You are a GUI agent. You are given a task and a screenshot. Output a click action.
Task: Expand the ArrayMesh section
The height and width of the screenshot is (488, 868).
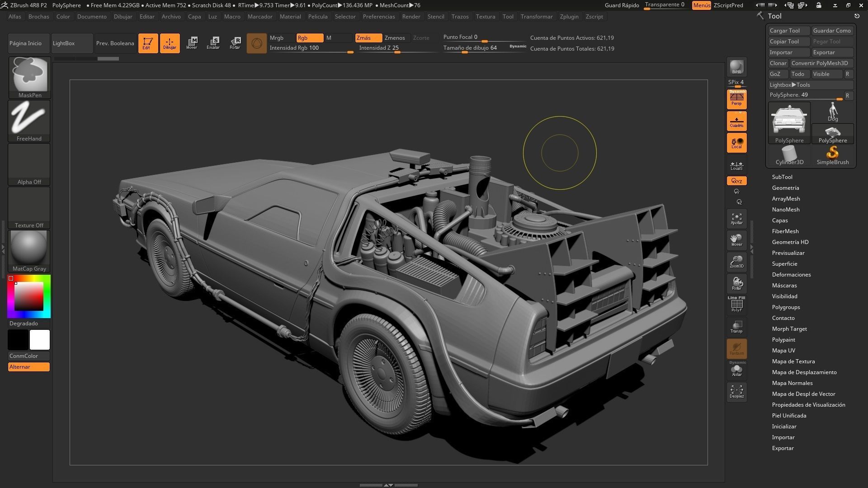[x=786, y=199]
